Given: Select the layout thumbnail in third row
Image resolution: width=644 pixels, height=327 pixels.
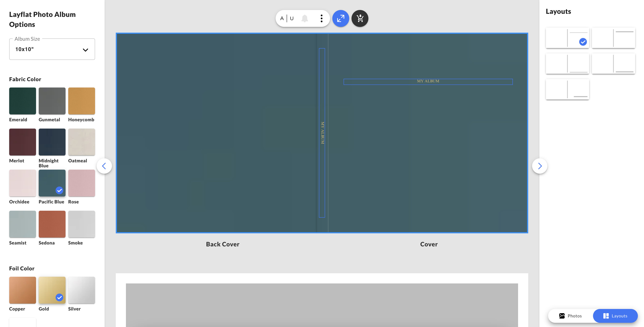Looking at the screenshot, I should [x=567, y=89].
